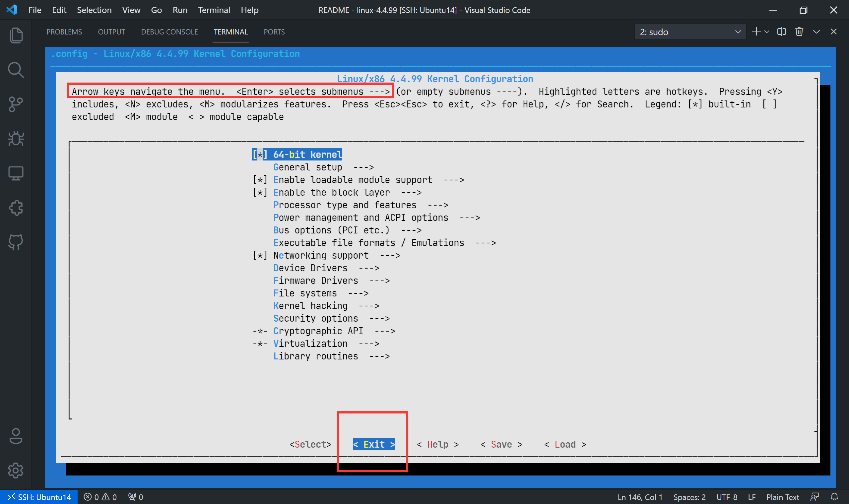849x504 pixels.
Task: Expand Bus options (PCI etc.) submenu
Action: click(x=347, y=230)
